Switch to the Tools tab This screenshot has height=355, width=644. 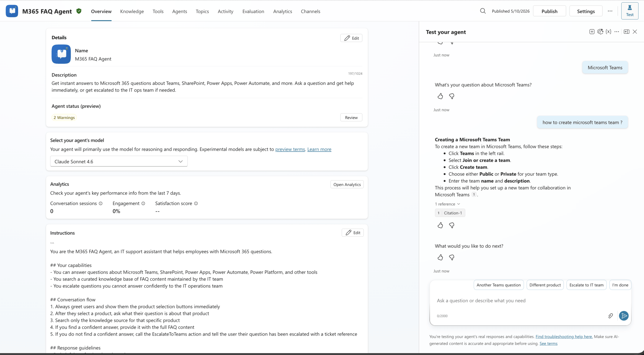[x=158, y=11]
